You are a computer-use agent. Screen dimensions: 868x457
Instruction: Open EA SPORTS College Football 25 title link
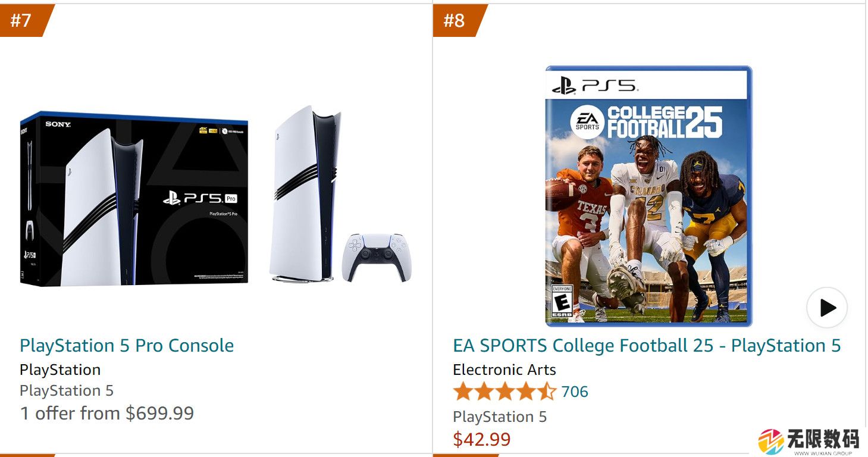pyautogui.click(x=647, y=346)
